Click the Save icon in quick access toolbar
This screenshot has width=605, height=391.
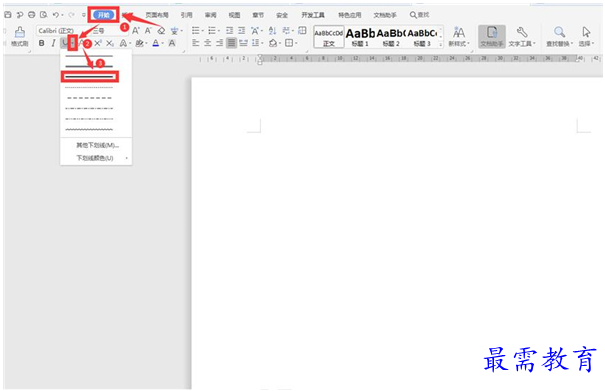click(x=8, y=15)
